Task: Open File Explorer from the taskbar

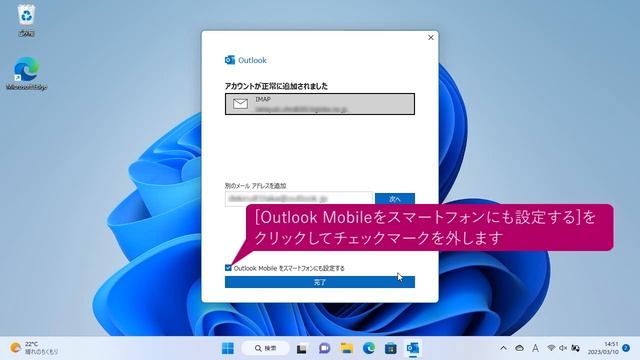Action: [x=347, y=348]
